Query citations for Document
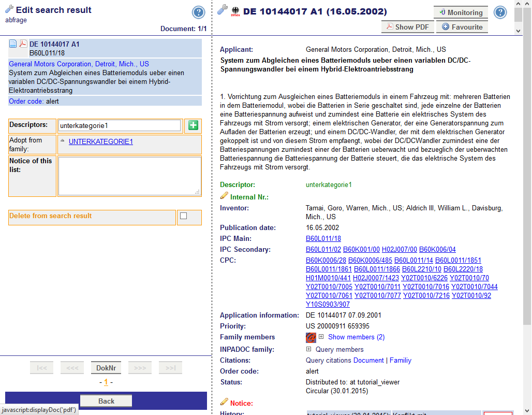The height and width of the screenshot is (415, 532). click(368, 360)
